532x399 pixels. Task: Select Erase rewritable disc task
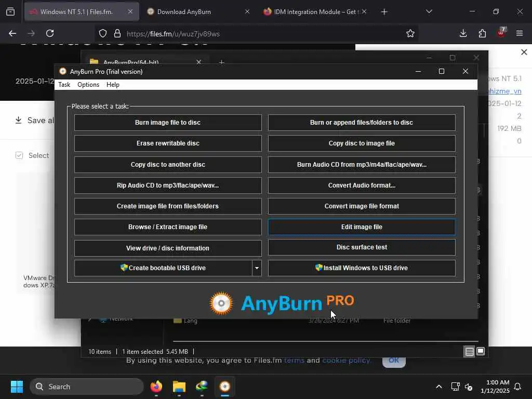(x=168, y=143)
